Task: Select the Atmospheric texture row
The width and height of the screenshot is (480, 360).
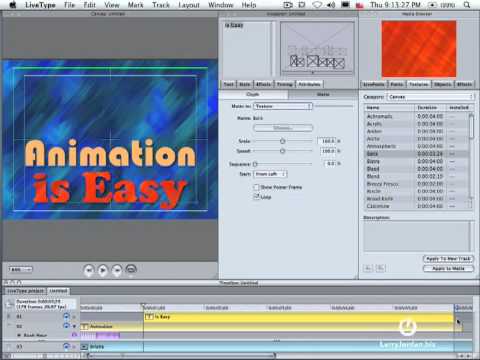Action: 417,146
